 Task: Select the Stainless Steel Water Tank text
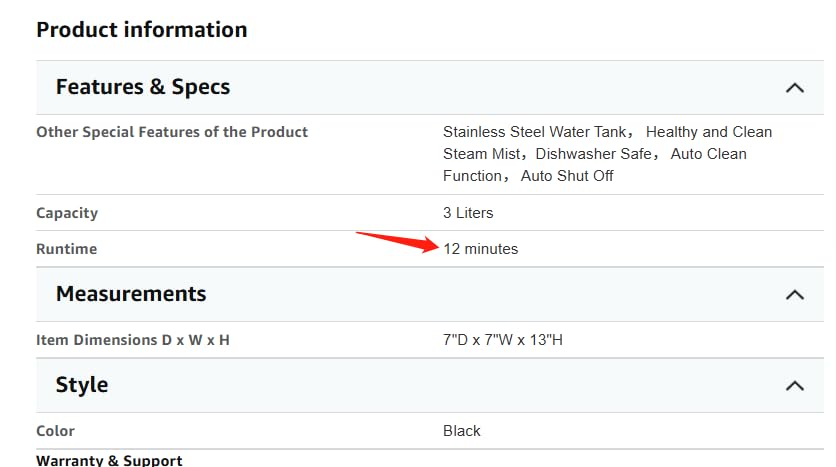tap(536, 132)
